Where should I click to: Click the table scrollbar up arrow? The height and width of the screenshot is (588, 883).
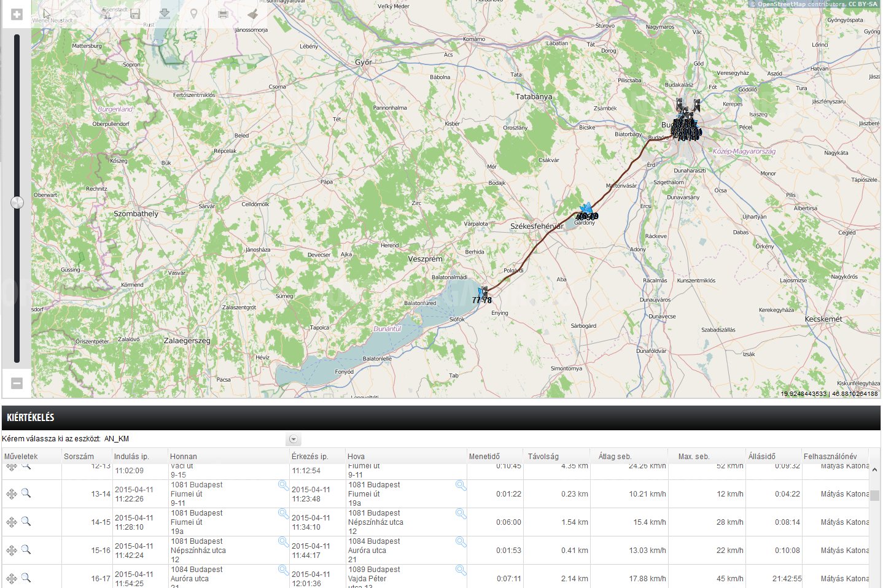(x=874, y=470)
